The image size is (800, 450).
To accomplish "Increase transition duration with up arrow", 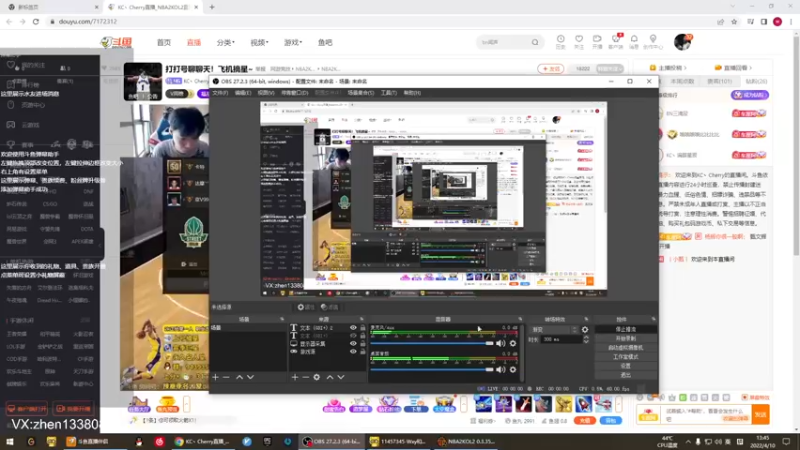I will pos(586,337).
